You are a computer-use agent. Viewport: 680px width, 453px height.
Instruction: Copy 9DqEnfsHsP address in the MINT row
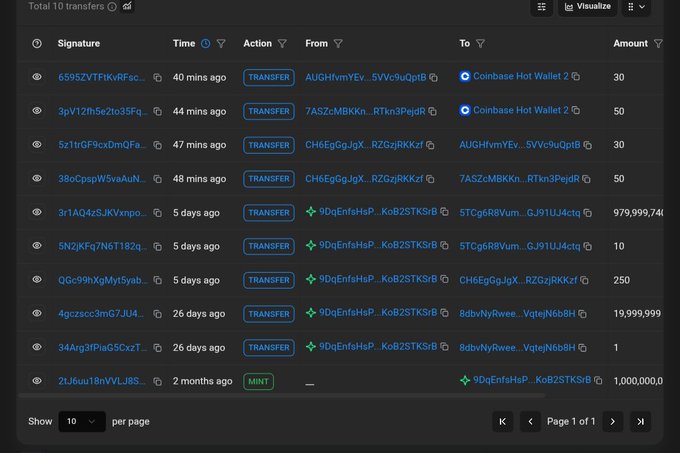[x=598, y=380]
